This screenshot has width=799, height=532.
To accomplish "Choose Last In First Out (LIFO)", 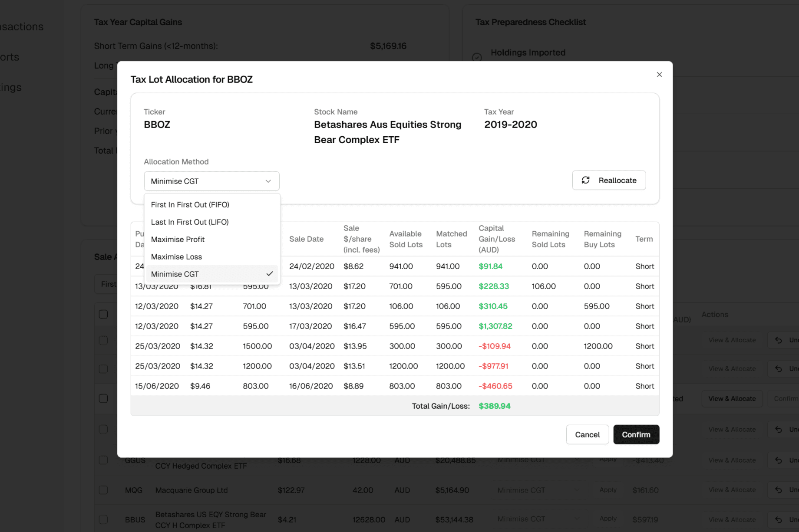I will [190, 222].
